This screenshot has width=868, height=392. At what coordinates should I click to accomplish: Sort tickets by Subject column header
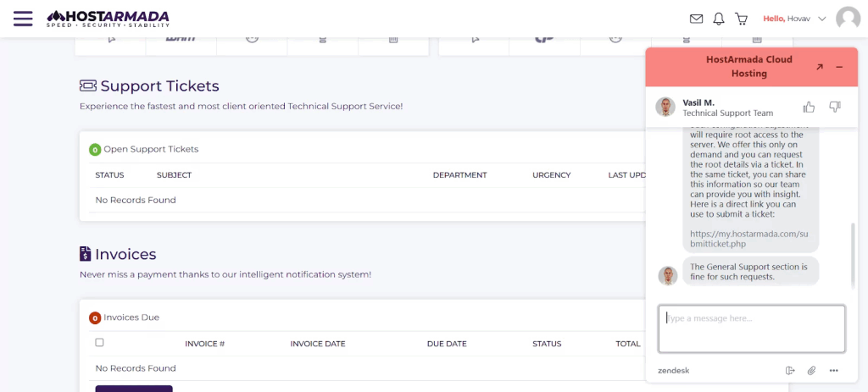tap(174, 175)
